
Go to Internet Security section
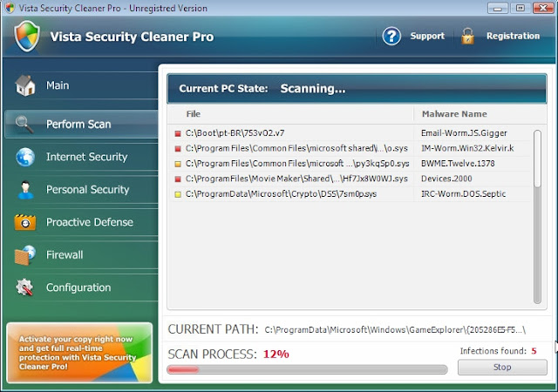(81, 157)
